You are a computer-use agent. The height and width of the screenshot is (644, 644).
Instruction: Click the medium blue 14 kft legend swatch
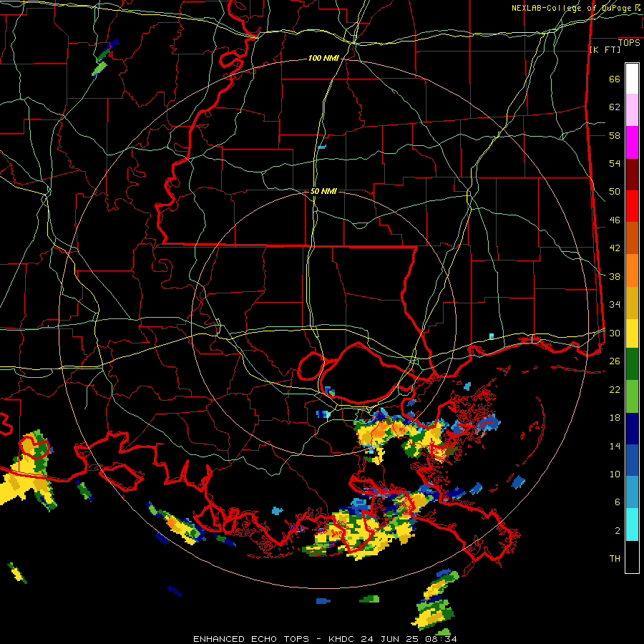[632, 461]
